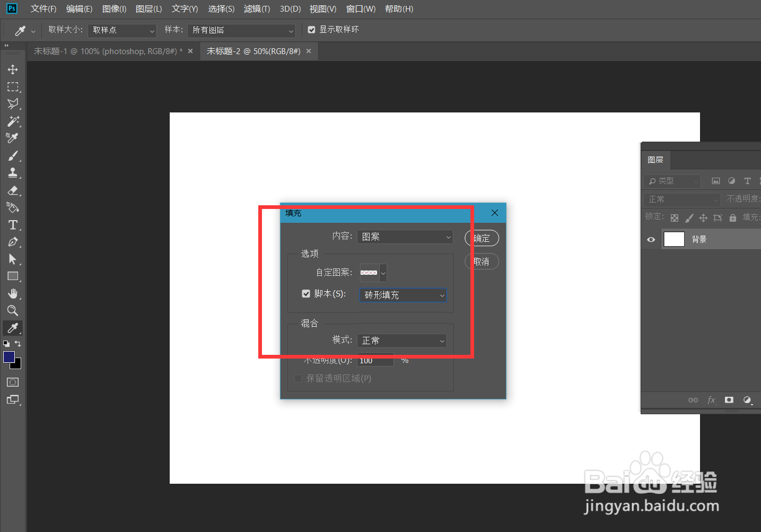This screenshot has height=532, width=761.
Task: Filter layers by pixel image icon
Action: click(716, 181)
